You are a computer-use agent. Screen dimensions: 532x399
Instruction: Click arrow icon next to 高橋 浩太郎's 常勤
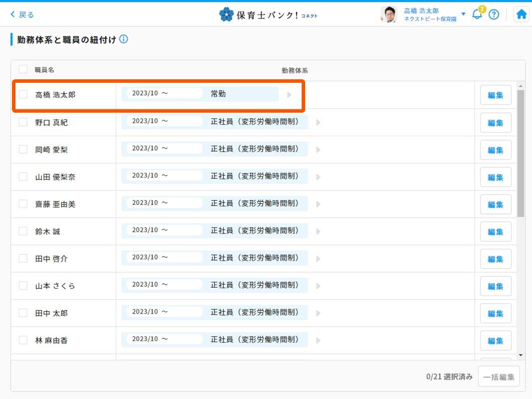289,95
